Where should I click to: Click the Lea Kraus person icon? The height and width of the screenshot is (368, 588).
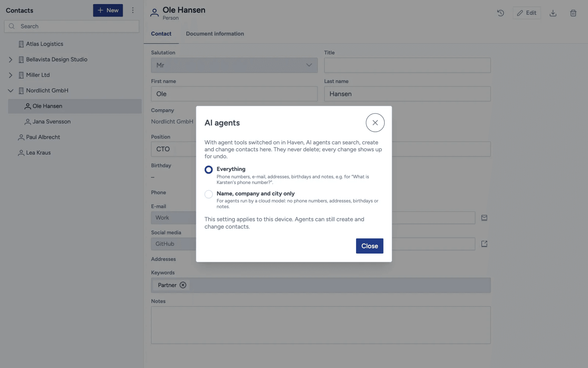(21, 153)
